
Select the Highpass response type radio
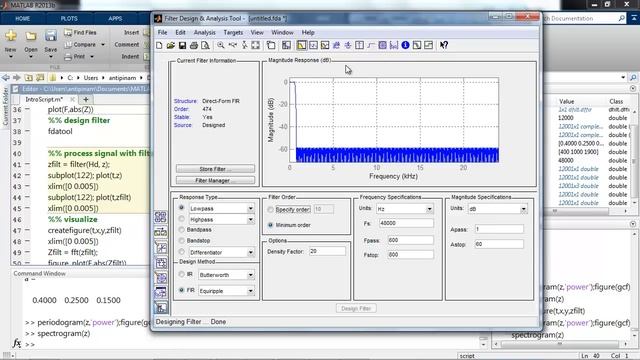pyautogui.click(x=182, y=219)
